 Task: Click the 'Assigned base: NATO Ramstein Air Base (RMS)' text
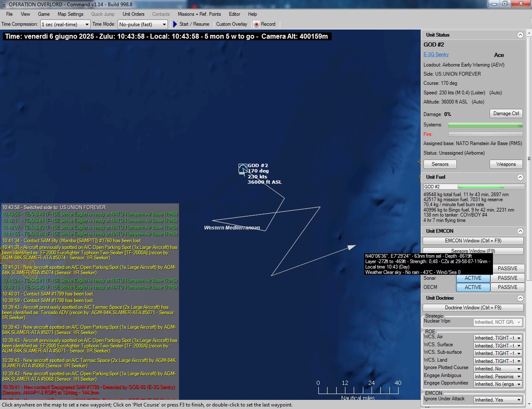[473, 143]
